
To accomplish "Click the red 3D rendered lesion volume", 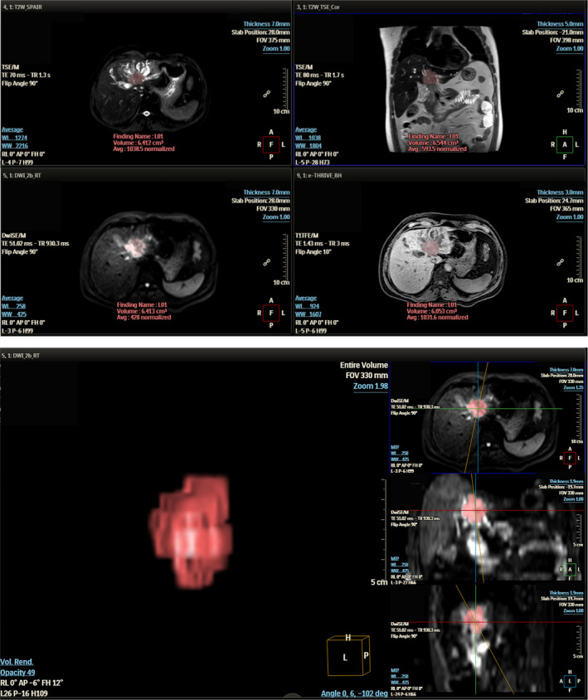I will [191, 532].
